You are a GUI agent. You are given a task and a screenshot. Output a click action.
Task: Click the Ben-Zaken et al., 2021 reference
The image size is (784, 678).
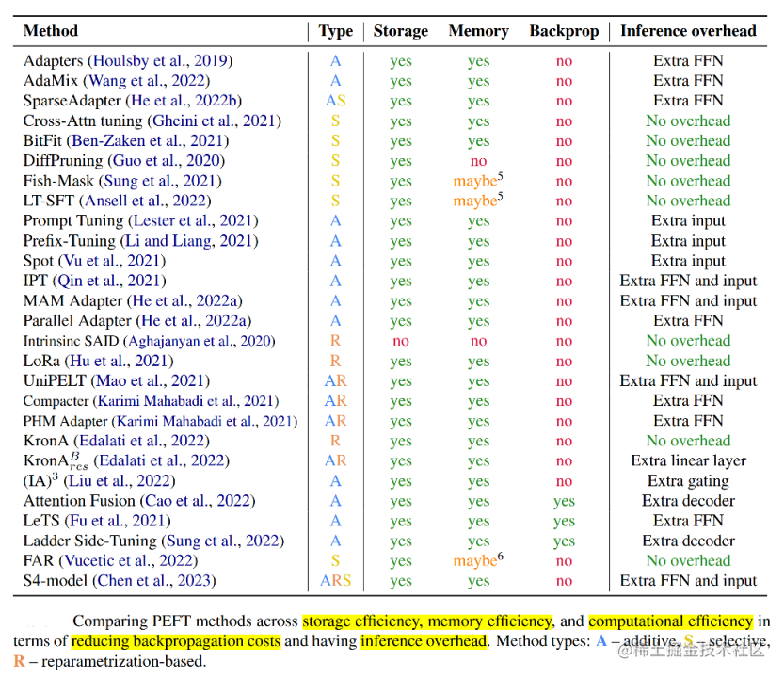[x=148, y=141]
